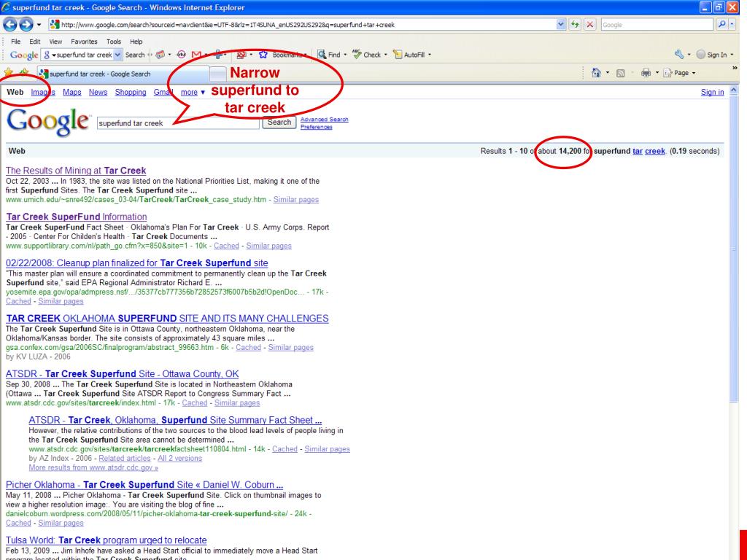Open the View menu

click(55, 42)
